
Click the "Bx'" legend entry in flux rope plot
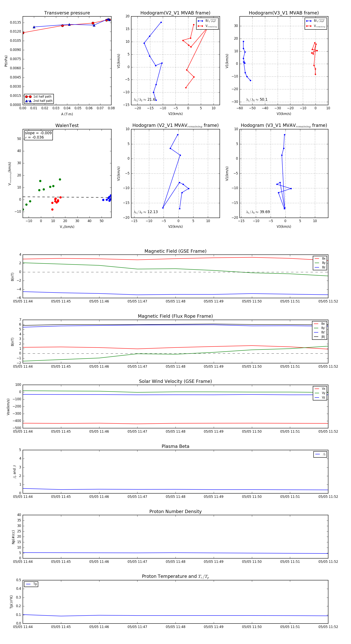point(320,324)
